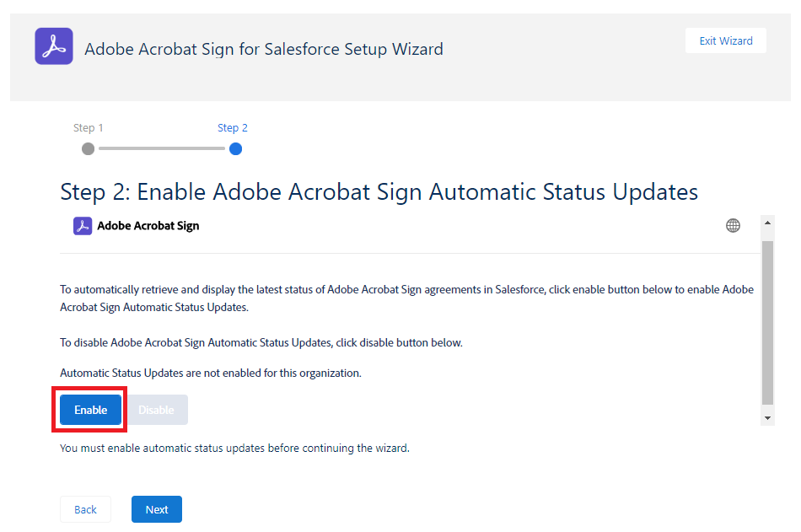Select the Step 1 label
The width and height of the screenshot is (801, 532).
[x=88, y=128]
